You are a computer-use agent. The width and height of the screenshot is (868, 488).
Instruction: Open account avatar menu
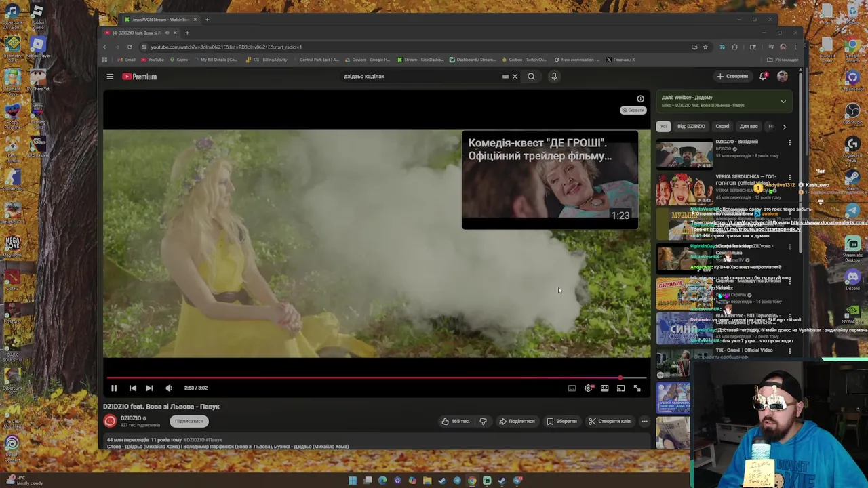point(783,77)
